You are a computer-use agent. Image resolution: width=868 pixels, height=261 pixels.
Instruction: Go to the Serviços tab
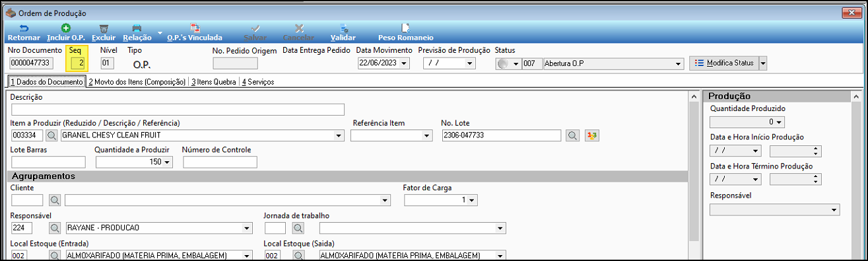click(x=258, y=82)
